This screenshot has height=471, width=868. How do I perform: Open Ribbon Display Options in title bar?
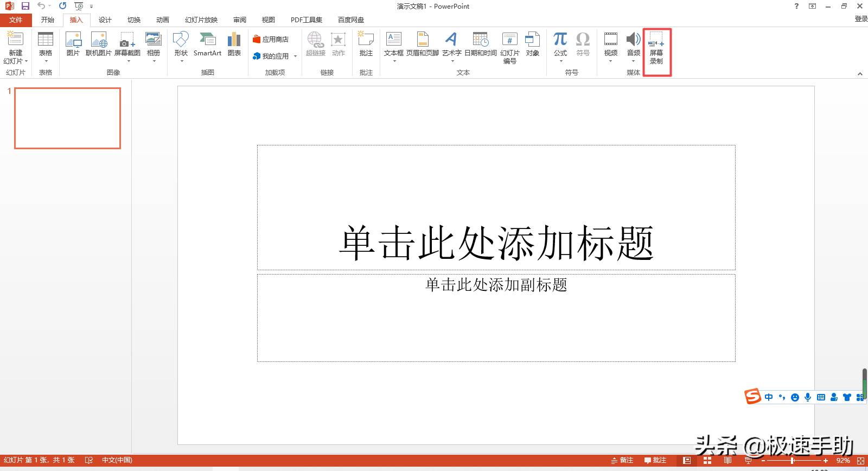[x=812, y=6]
